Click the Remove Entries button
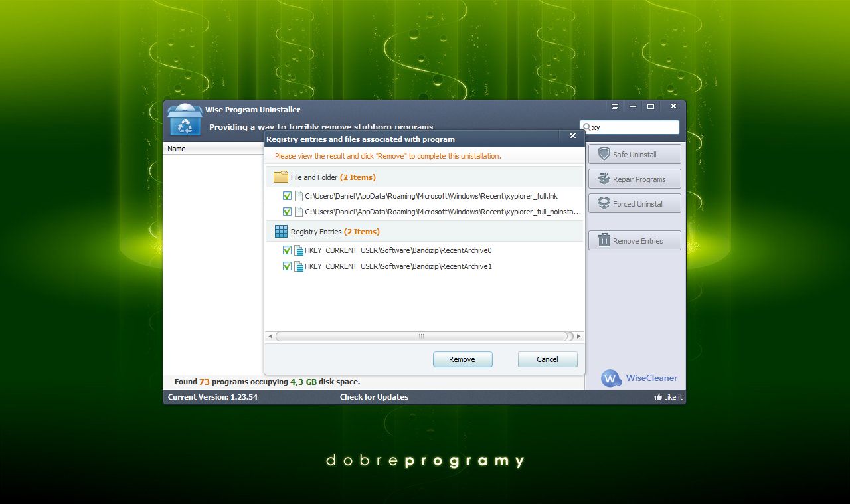Image resolution: width=850 pixels, height=504 pixels. pyautogui.click(x=634, y=240)
